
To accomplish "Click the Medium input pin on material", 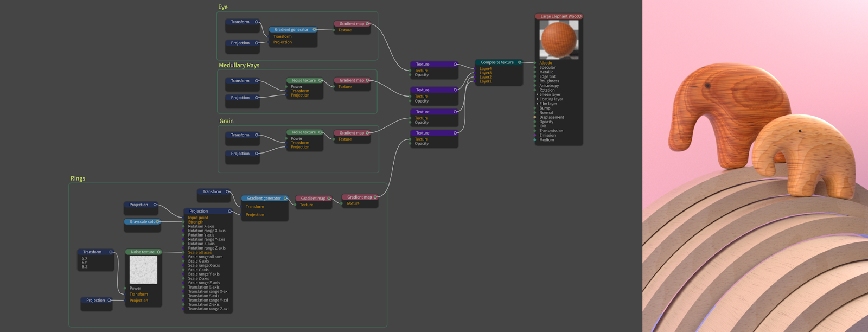I will click(x=535, y=140).
